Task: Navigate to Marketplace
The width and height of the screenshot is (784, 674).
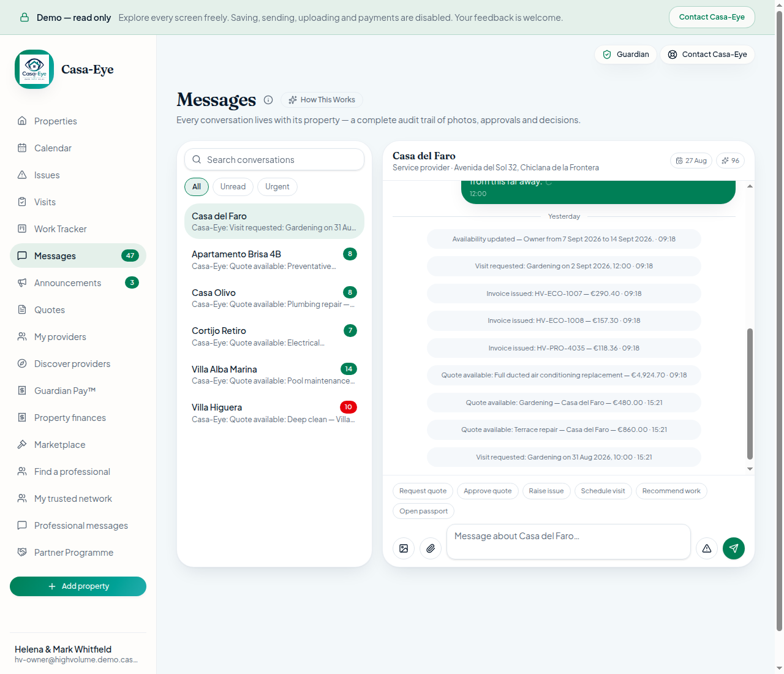Action: pos(78,445)
